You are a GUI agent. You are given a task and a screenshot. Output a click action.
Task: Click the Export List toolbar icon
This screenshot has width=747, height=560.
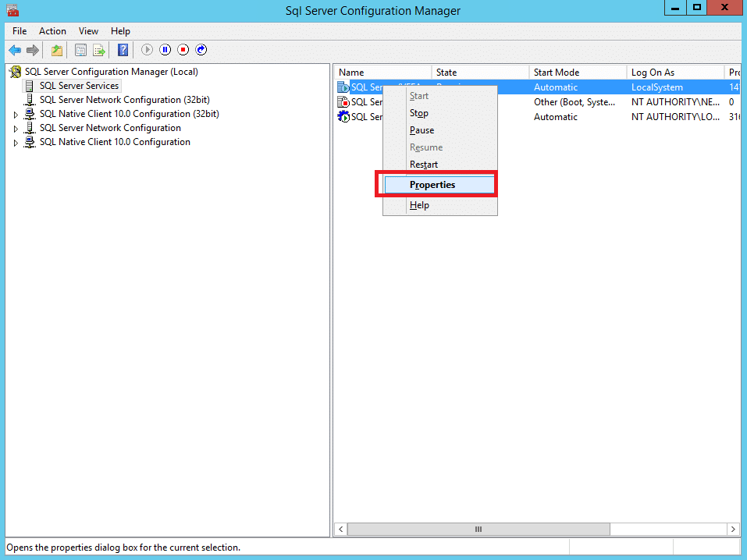pyautogui.click(x=98, y=50)
